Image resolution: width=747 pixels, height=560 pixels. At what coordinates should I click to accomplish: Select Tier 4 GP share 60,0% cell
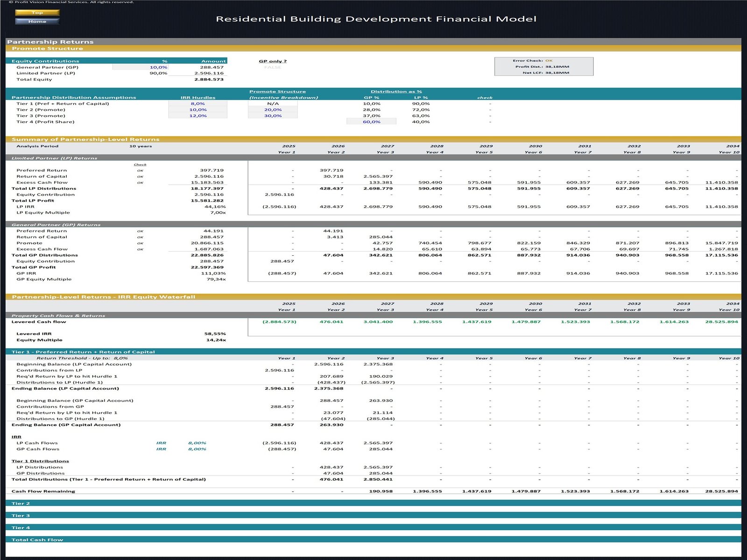point(371,122)
